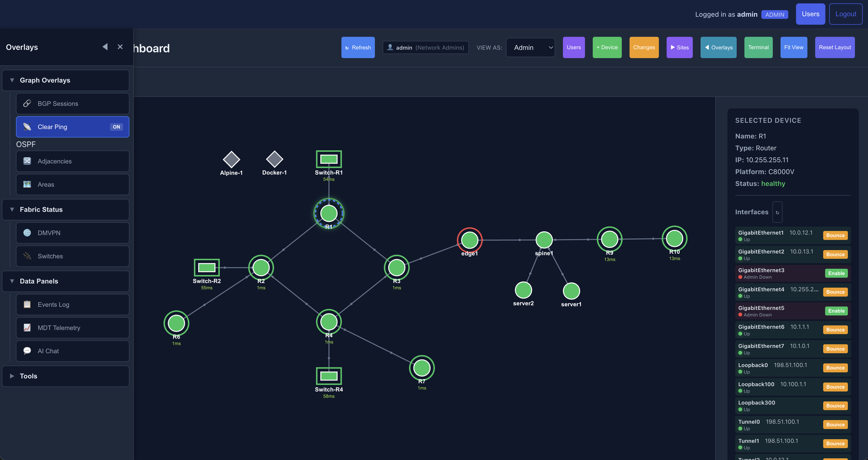Bounce interface GigabitEthernet2
Screen dimensions: 868x460
coord(835,255)
